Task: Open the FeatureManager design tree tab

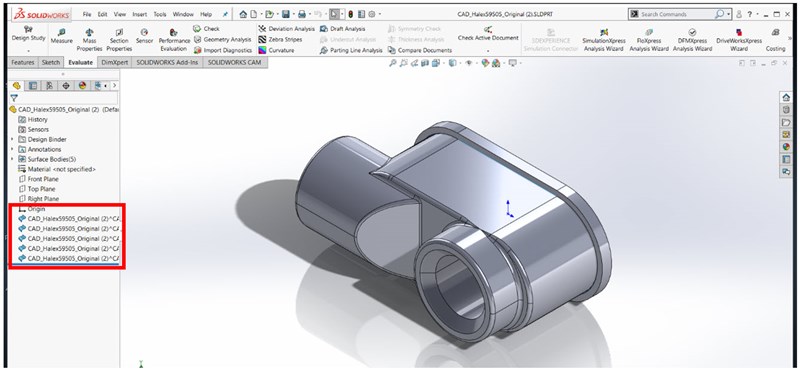Action: 17,86
